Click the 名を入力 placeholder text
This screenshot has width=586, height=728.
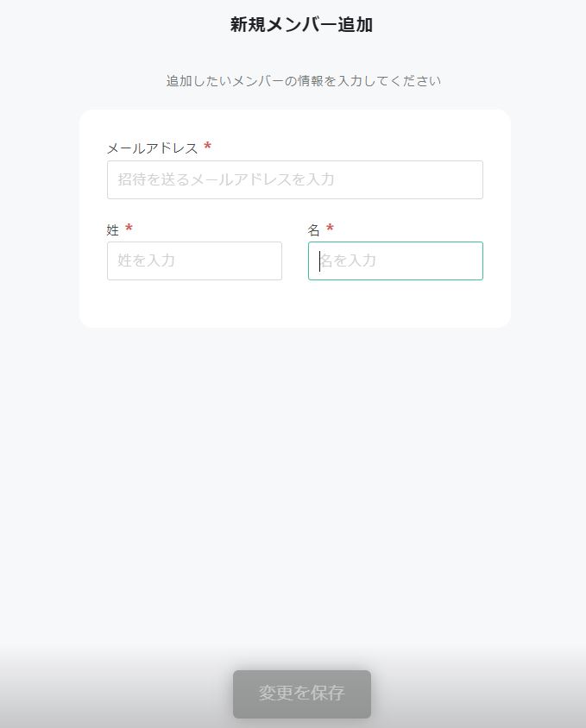click(348, 260)
